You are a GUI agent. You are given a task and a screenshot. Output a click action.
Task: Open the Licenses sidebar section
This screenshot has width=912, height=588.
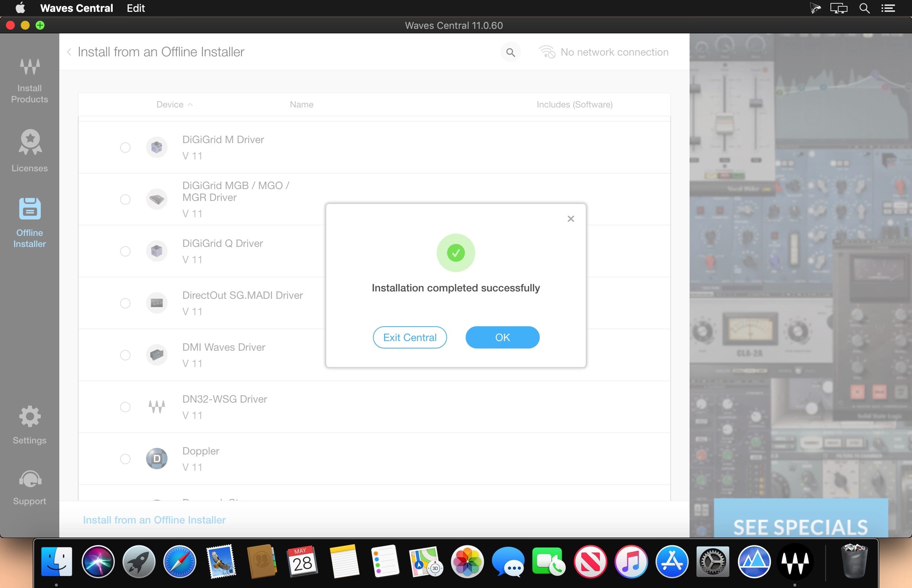coord(29,151)
